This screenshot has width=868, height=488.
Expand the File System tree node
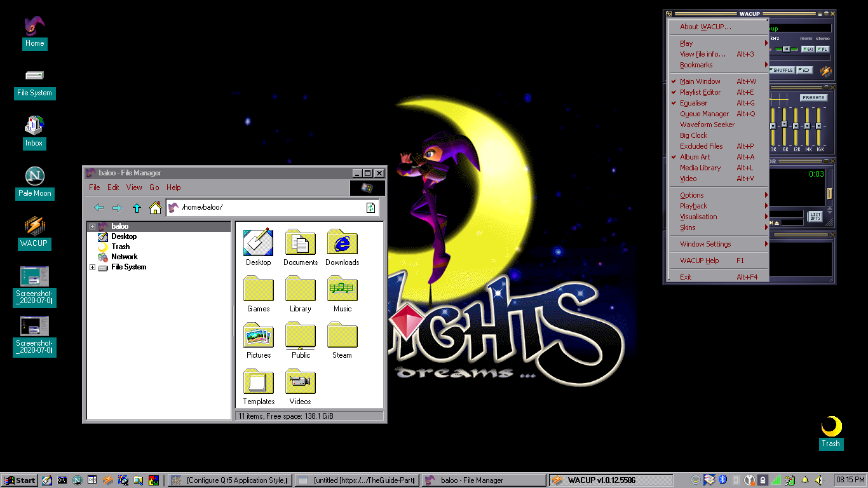pyautogui.click(x=92, y=267)
